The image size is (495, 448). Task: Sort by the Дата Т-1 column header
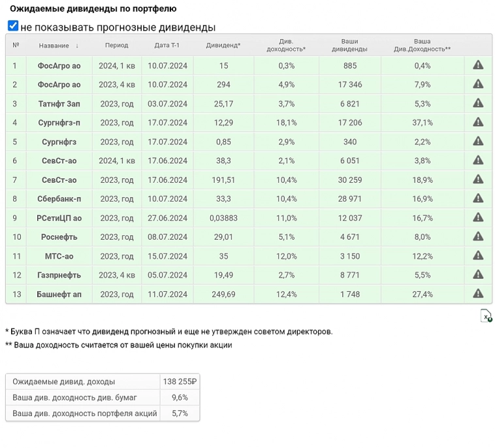point(167,46)
